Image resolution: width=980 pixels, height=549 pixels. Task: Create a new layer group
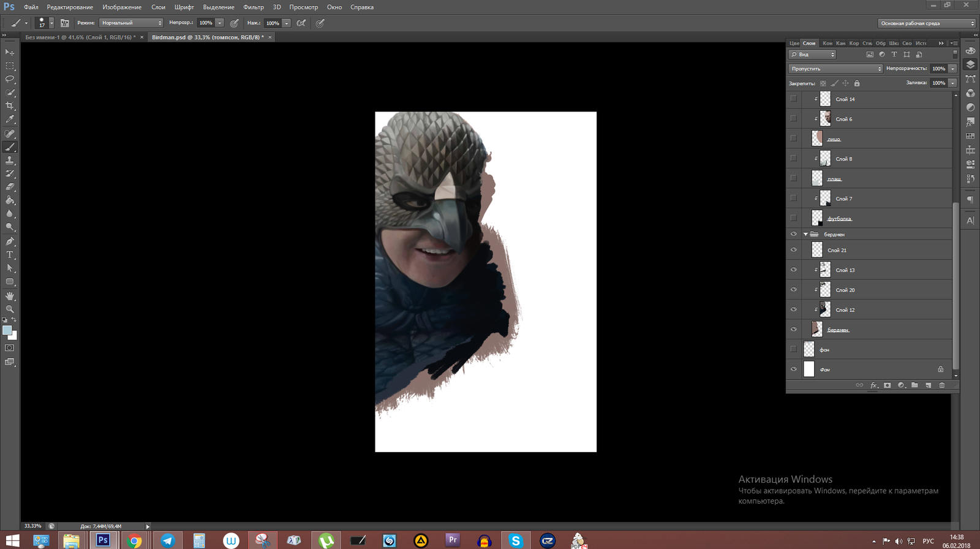(914, 385)
